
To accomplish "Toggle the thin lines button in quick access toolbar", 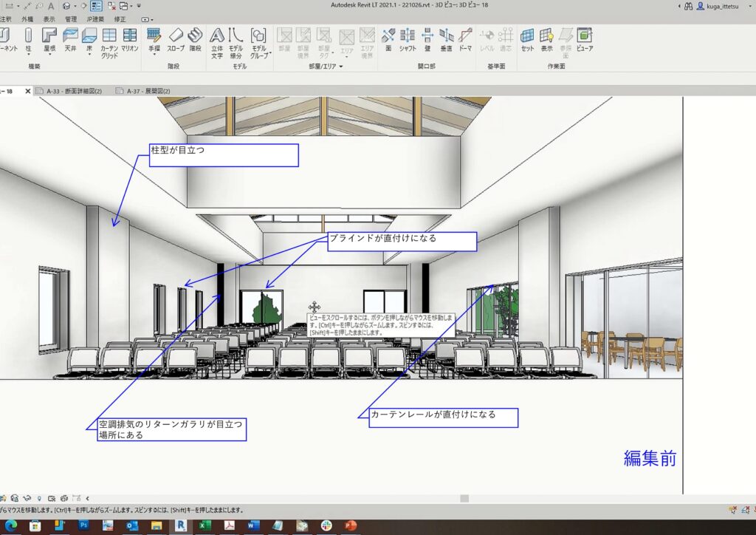I will [97, 6].
